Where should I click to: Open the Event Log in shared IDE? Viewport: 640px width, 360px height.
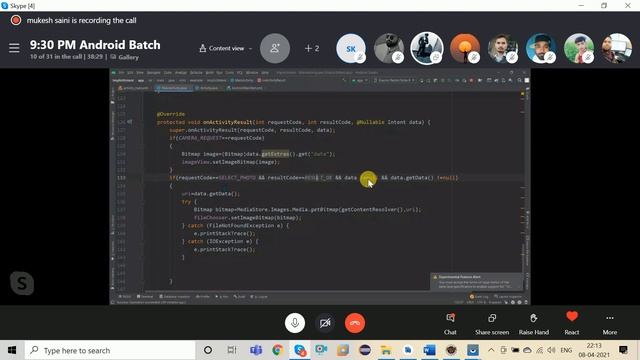point(479,296)
